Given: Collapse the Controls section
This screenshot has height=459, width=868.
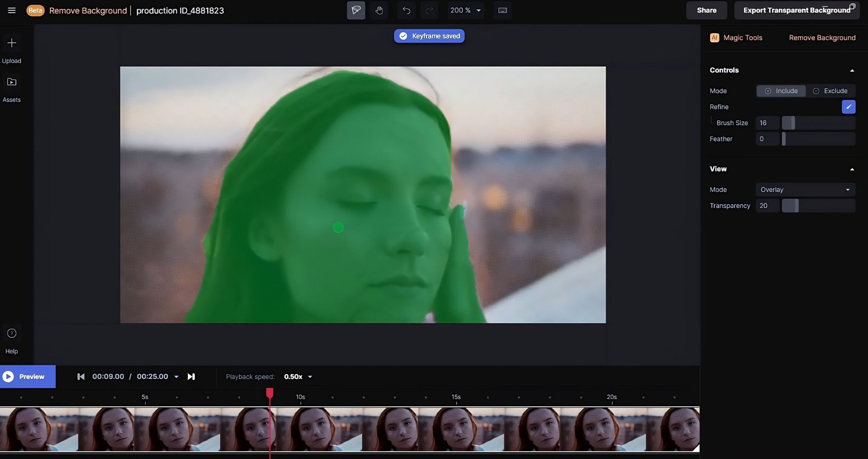Looking at the screenshot, I should coord(852,71).
